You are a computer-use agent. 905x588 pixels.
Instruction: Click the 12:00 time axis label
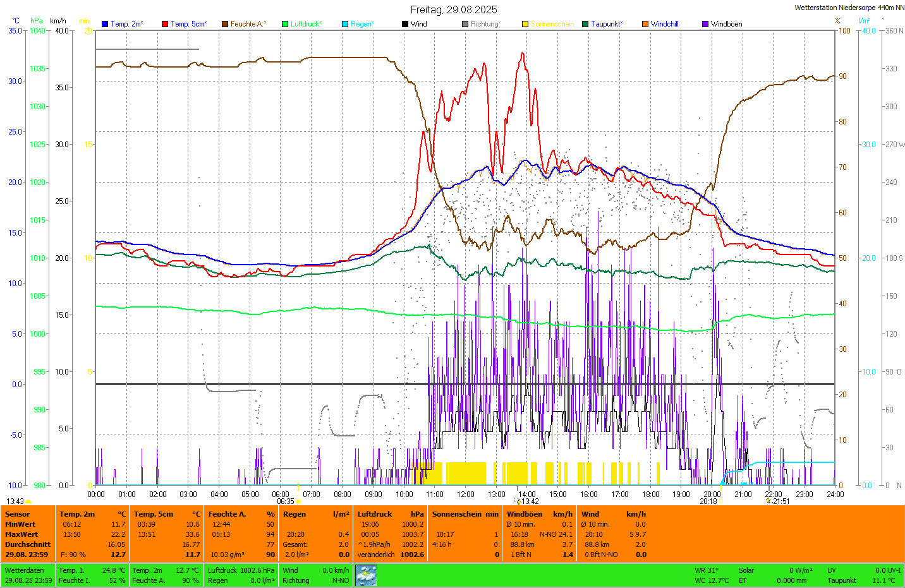point(466,495)
